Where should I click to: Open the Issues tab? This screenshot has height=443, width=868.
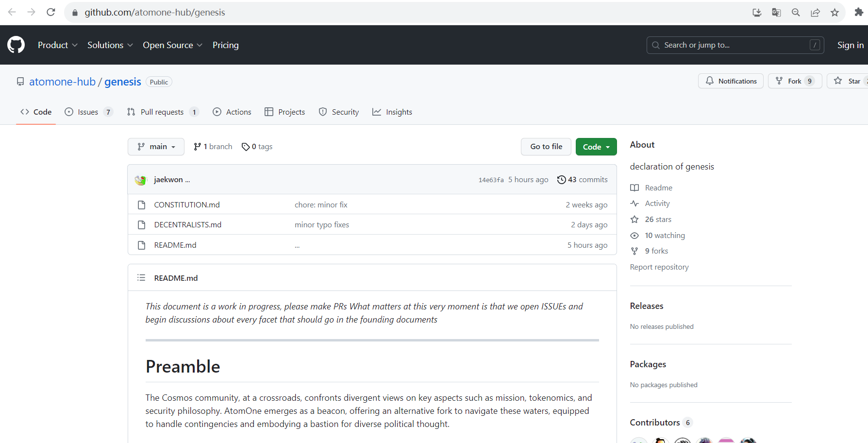point(89,112)
